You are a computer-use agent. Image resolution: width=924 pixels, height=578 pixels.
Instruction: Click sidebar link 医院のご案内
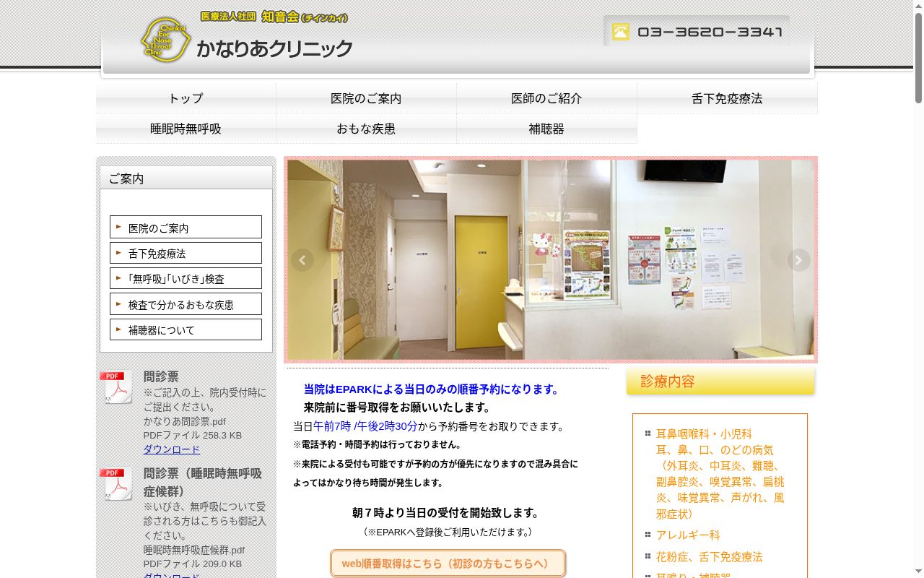coord(186,227)
